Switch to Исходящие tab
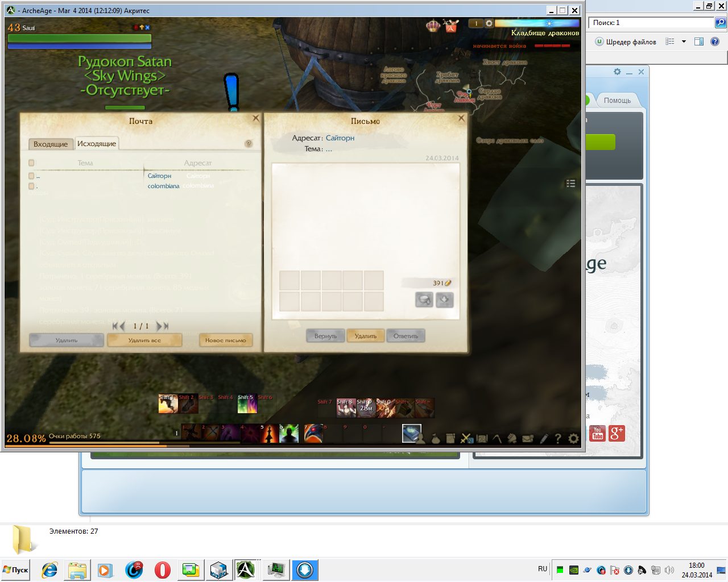The width and height of the screenshot is (728, 582). pyautogui.click(x=97, y=144)
